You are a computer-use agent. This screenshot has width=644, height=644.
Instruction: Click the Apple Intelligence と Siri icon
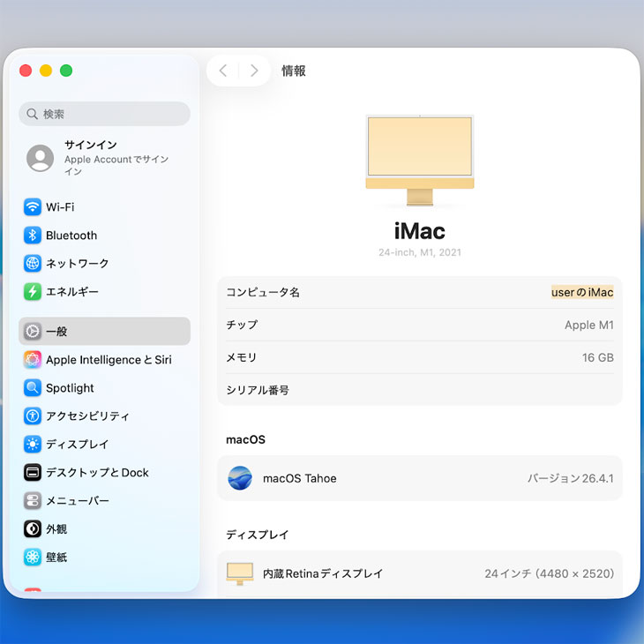[x=33, y=360]
